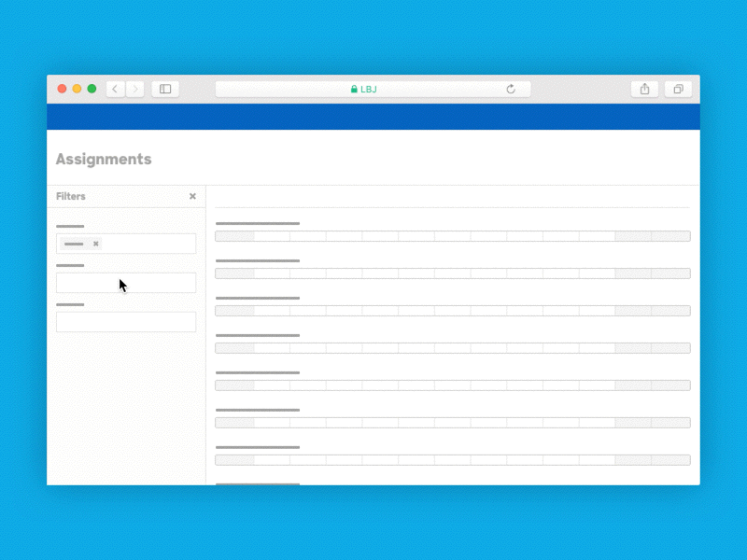This screenshot has height=560, width=747.
Task: Remove the tag chip in the first filter
Action: tap(96, 244)
